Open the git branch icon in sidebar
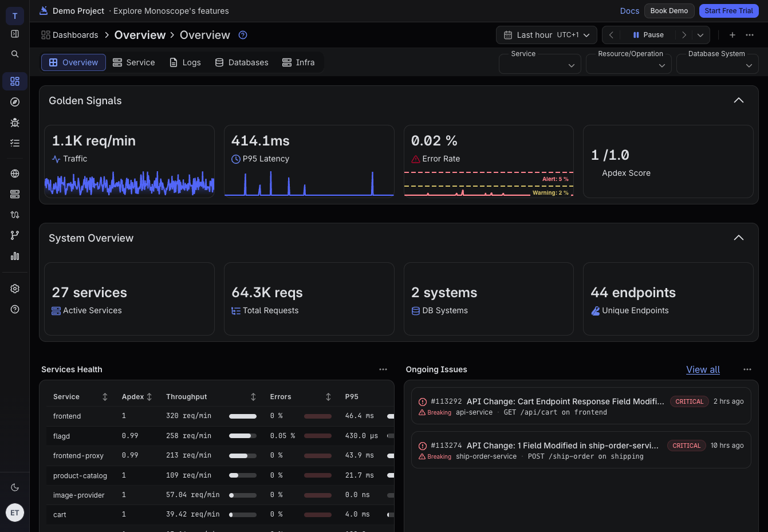Viewport: 768px width, 532px height. click(15, 235)
